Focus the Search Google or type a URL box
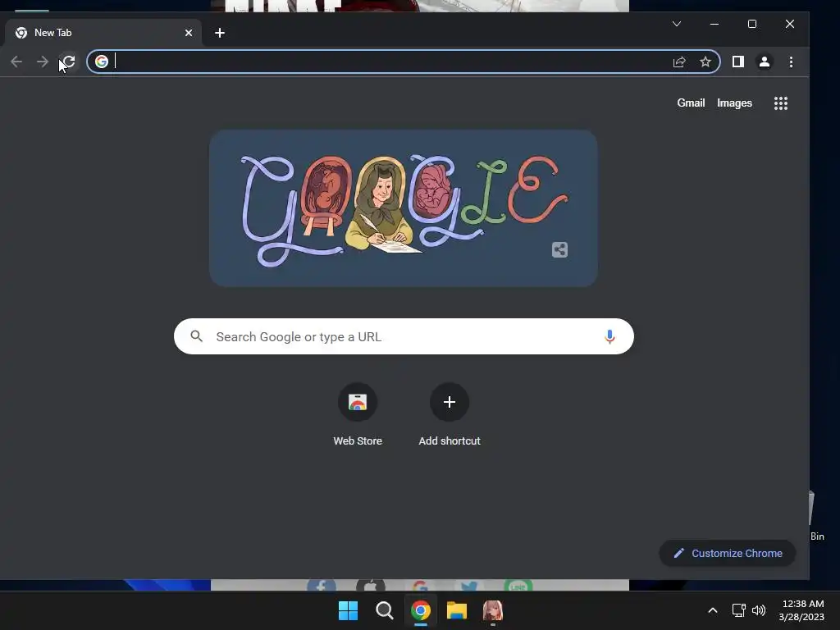The image size is (840, 630). click(x=404, y=336)
